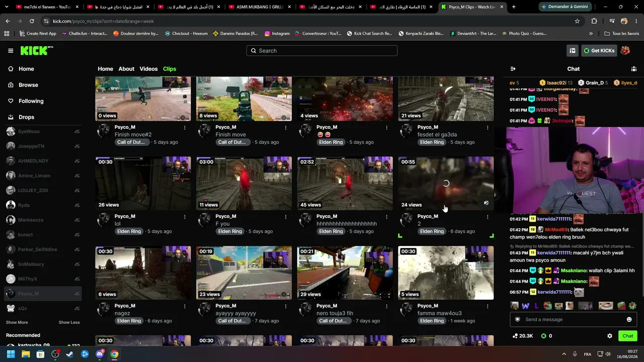Open Google Chrome taskbar icon

click(114, 354)
